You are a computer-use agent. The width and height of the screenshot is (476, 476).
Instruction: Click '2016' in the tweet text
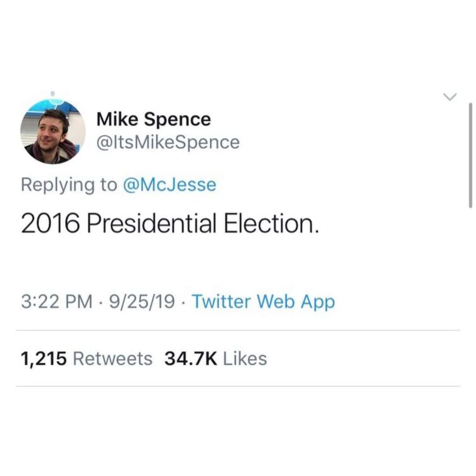[x=50, y=224]
